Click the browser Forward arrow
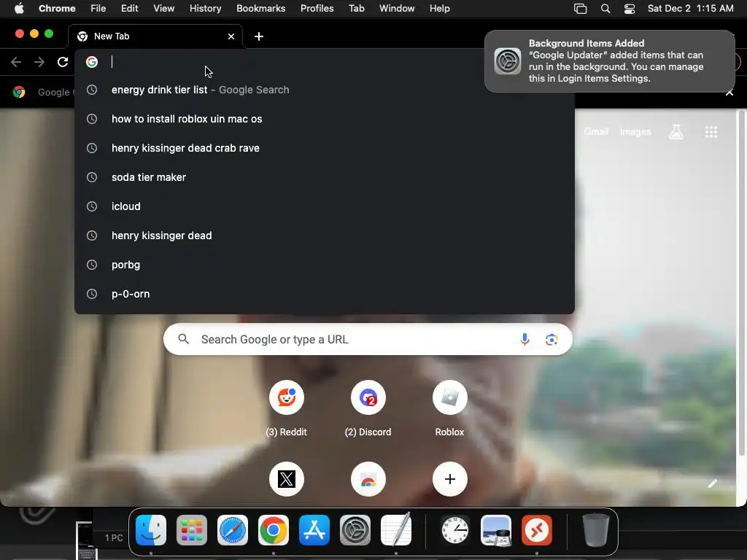This screenshot has height=560, width=747. point(39,62)
